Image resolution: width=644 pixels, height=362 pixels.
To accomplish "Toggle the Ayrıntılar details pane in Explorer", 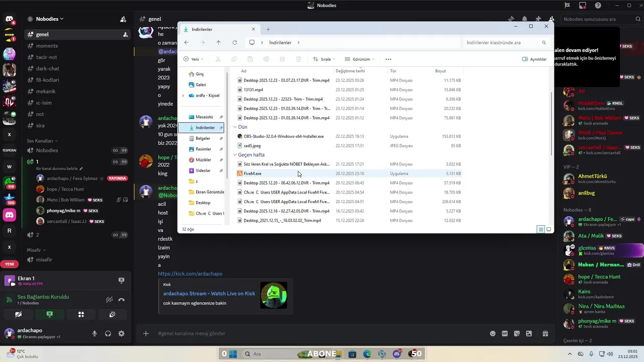I will click(534, 59).
